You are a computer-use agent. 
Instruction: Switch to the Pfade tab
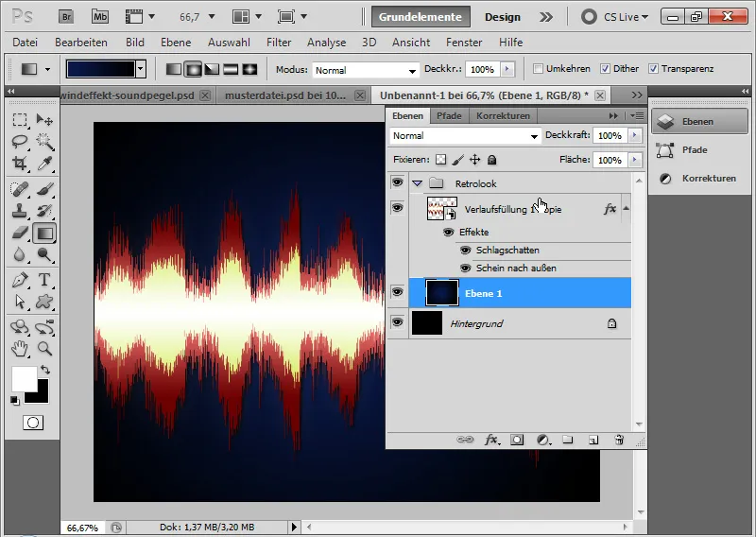449,115
